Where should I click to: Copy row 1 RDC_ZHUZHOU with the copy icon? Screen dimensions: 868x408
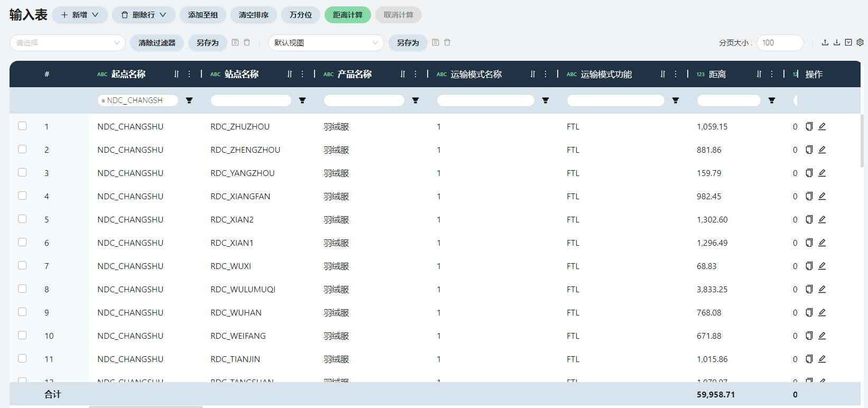[809, 126]
